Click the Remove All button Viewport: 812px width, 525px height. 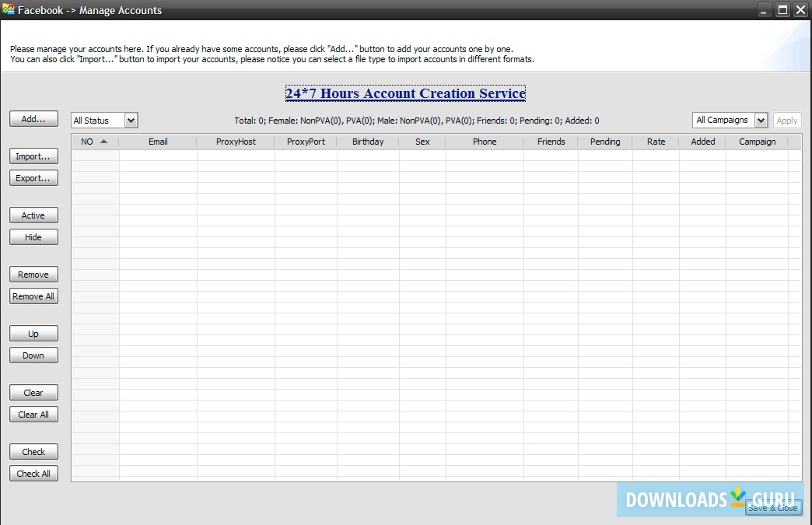pos(33,296)
